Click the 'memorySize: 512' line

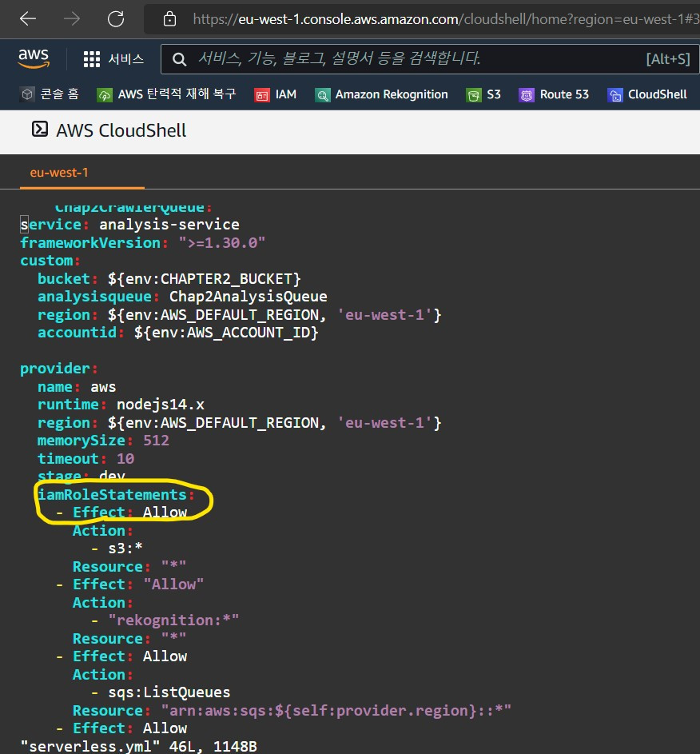point(103,441)
